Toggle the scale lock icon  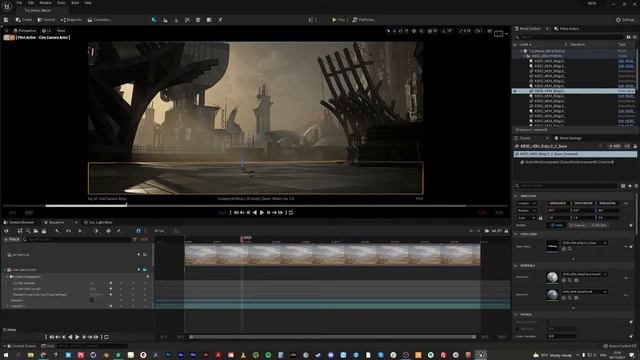tap(541, 218)
